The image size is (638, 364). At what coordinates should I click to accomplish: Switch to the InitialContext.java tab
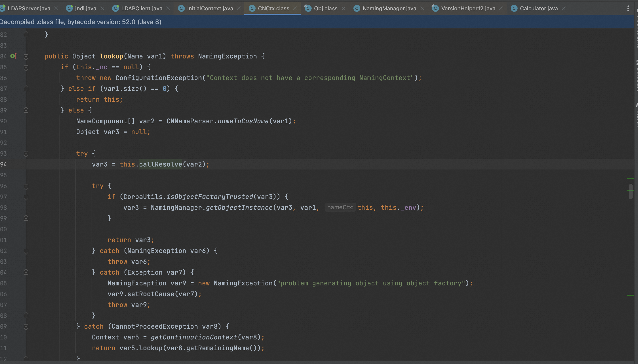(210, 8)
